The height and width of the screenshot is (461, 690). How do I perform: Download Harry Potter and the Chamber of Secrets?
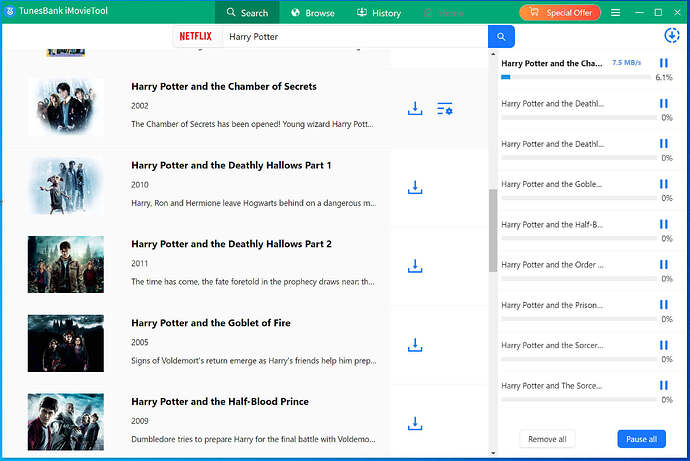[415, 108]
